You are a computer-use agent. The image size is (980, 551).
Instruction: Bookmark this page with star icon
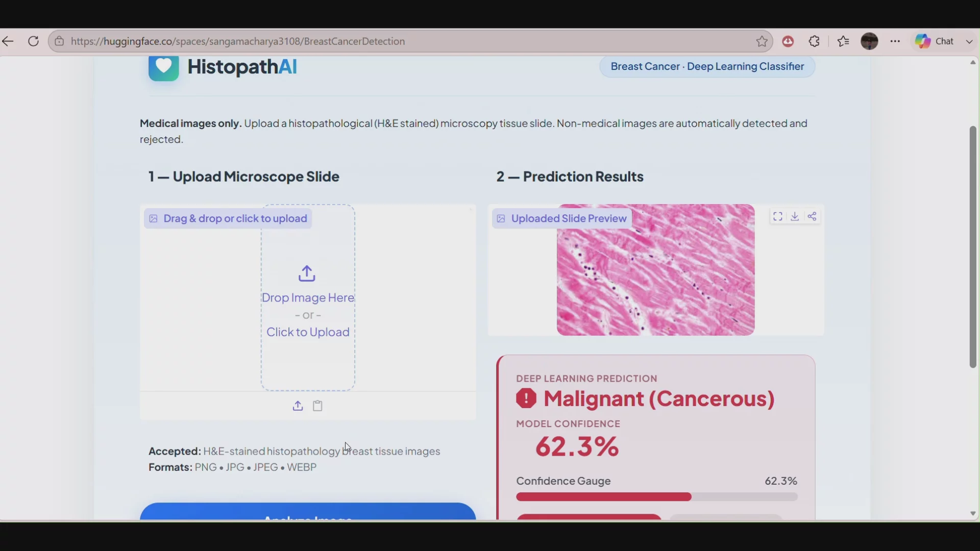(x=762, y=41)
